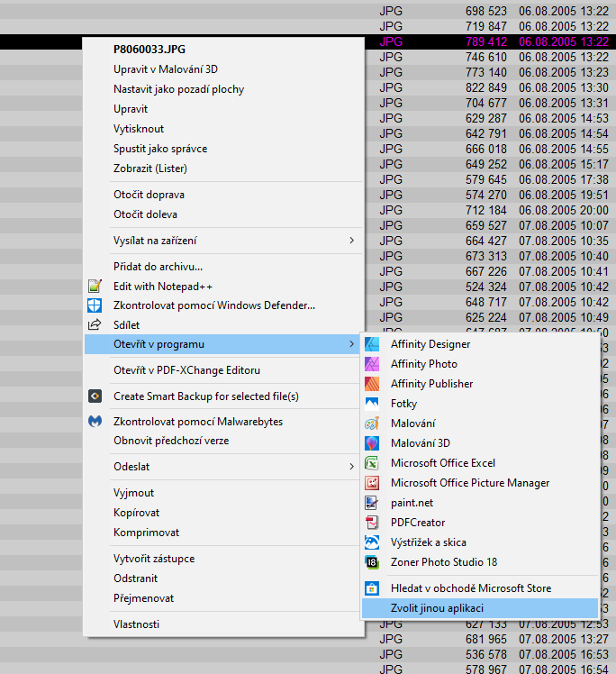The height and width of the screenshot is (674, 616).
Task: Click the Fotky app icon
Action: 372,403
